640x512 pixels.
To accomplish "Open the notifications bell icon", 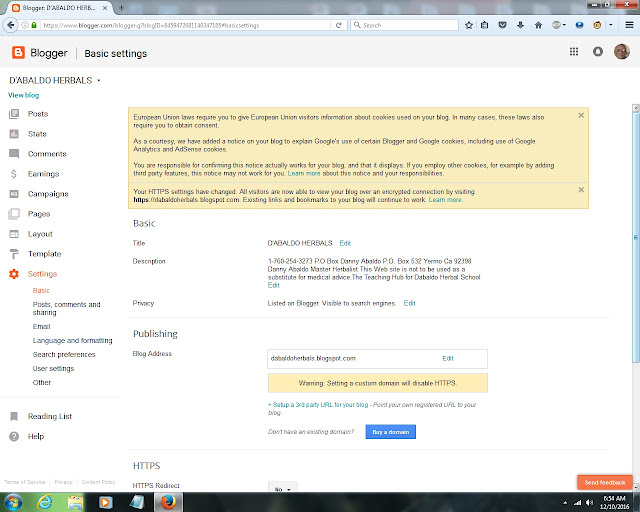I will point(598,51).
